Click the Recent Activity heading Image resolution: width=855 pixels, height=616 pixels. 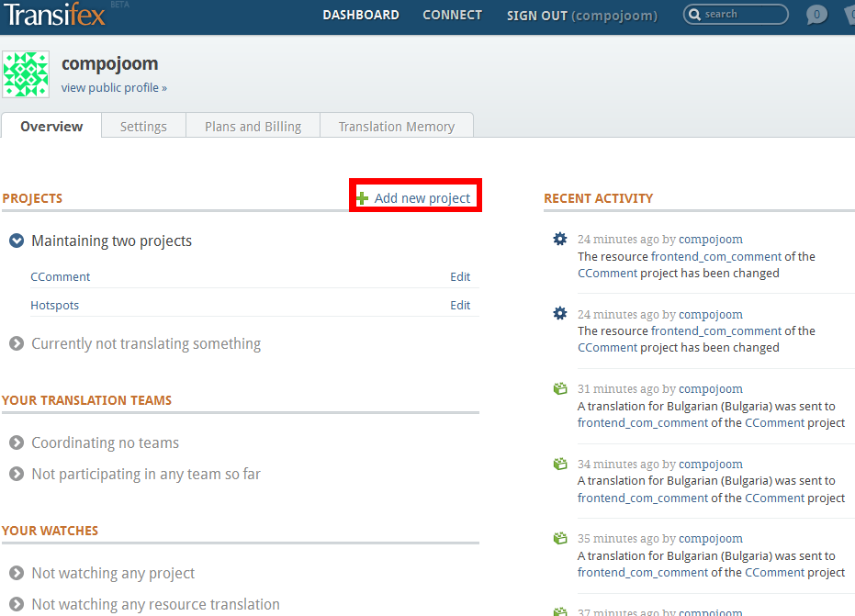pos(598,198)
